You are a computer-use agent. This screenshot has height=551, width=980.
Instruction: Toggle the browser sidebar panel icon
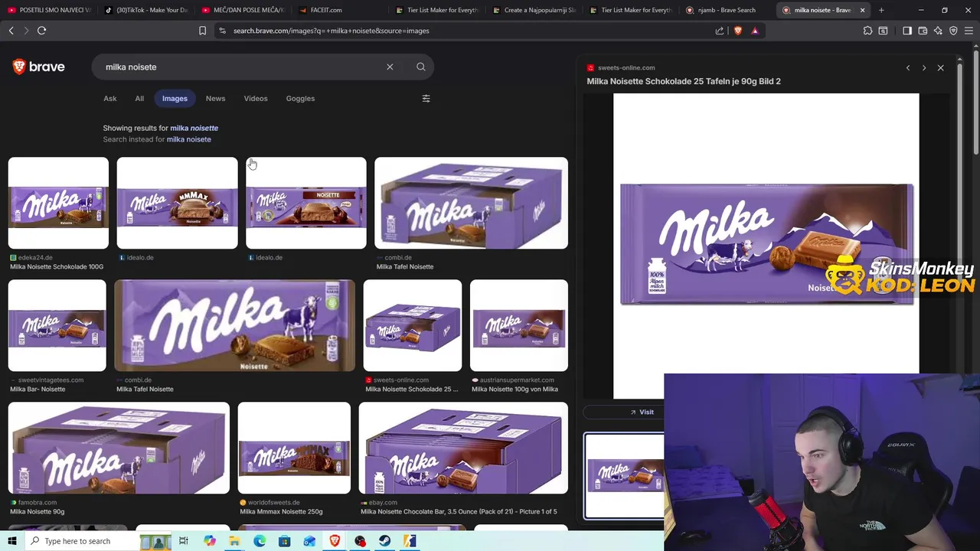tap(907, 31)
